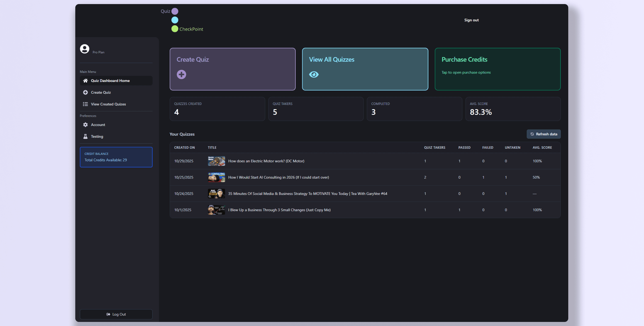Click the log out arrow icon

point(108,314)
